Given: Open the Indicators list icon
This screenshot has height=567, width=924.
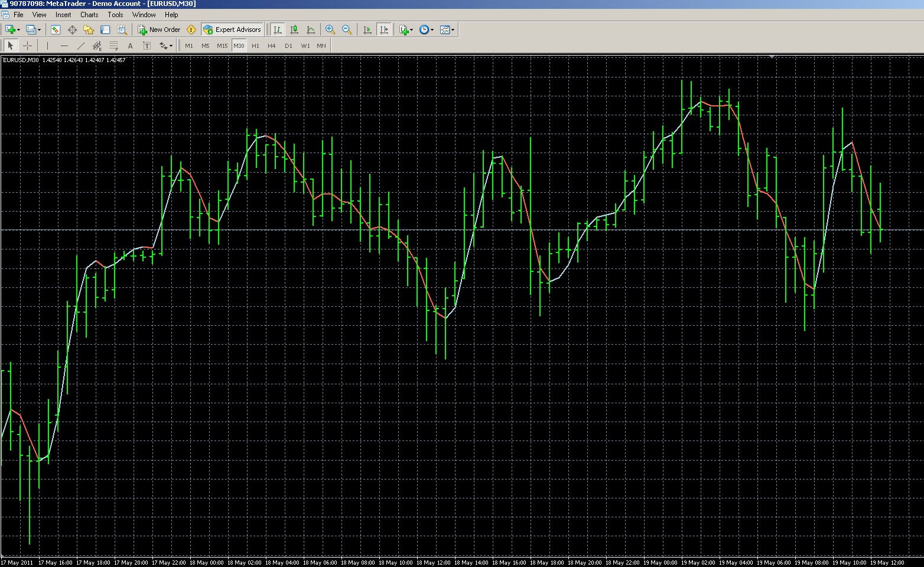Looking at the screenshot, I should (404, 30).
